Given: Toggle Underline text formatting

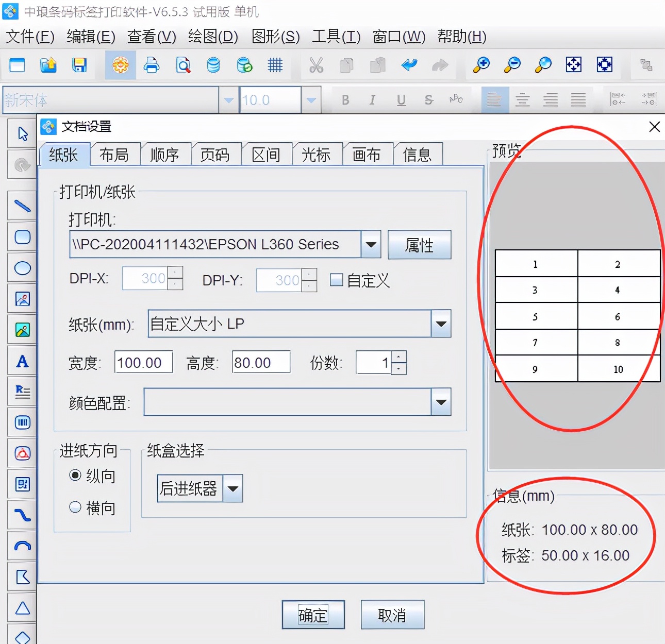Looking at the screenshot, I should tap(401, 100).
